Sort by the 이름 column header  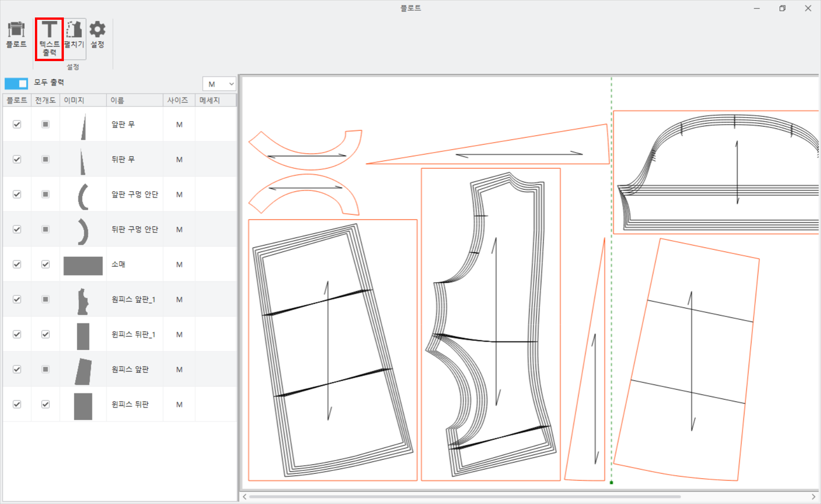pyautogui.click(x=135, y=100)
